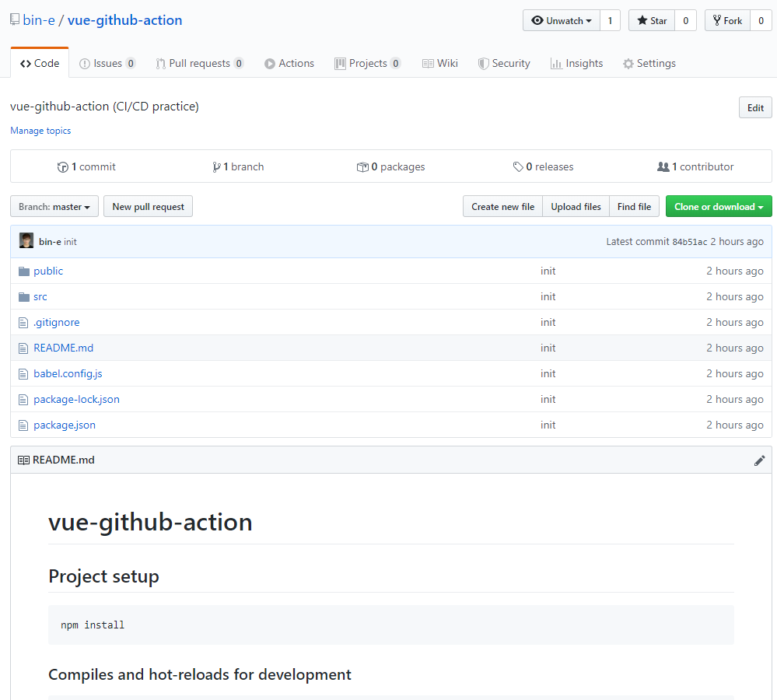Click the pencil icon to edit README
This screenshot has height=700, width=777.
coord(759,460)
